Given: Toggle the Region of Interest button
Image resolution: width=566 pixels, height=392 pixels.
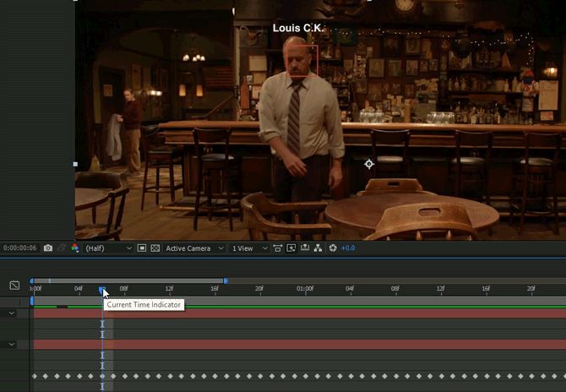Looking at the screenshot, I should point(142,248).
